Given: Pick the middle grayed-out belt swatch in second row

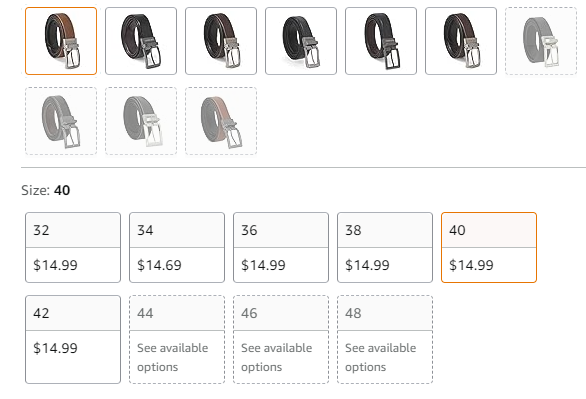Looking at the screenshot, I should (141, 121).
